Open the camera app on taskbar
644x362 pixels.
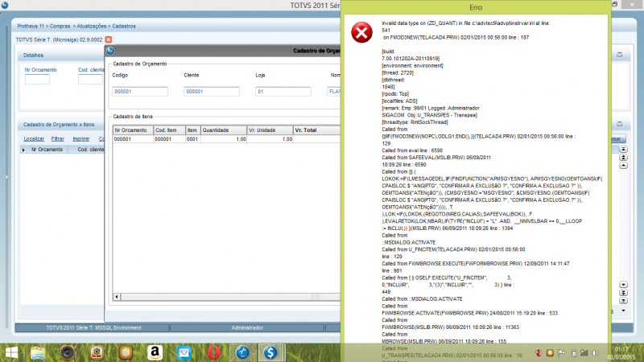[x=97, y=352]
